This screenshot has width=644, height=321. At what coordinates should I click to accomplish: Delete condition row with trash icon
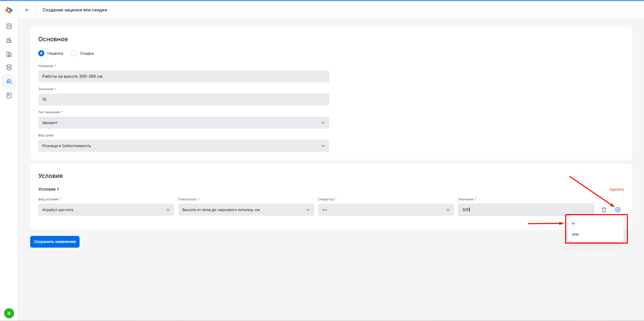604,210
